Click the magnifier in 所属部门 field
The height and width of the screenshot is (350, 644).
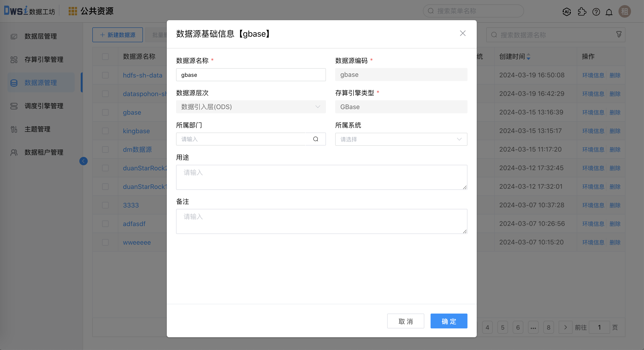click(x=316, y=139)
